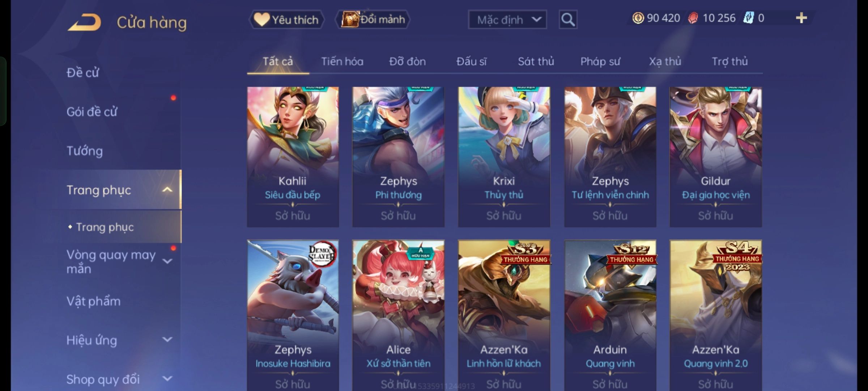The width and height of the screenshot is (868, 391).
Task: Tap the gold coin balance icon
Action: [x=638, y=18]
